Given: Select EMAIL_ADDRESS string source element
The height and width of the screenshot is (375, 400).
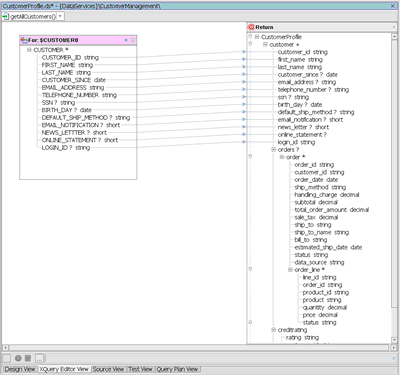Looking at the screenshot, I should (73, 87).
